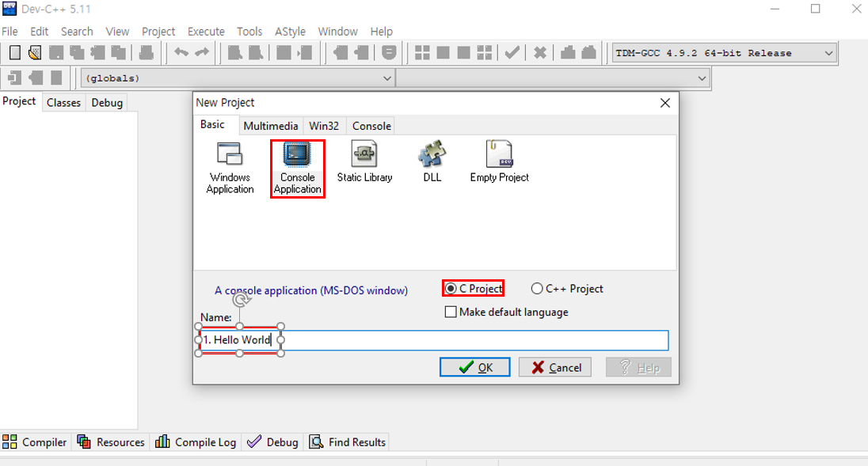Open the Tools menu
The image size is (868, 466).
point(249,32)
